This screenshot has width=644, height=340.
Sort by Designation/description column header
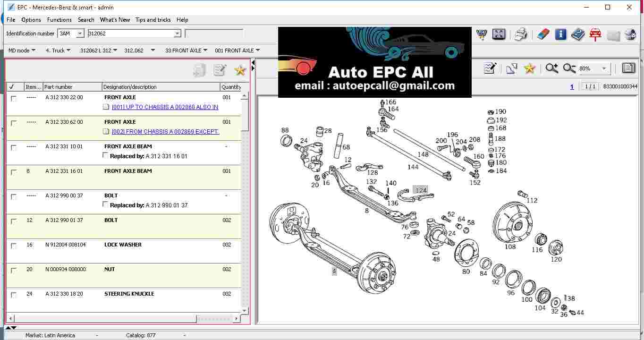pos(161,87)
